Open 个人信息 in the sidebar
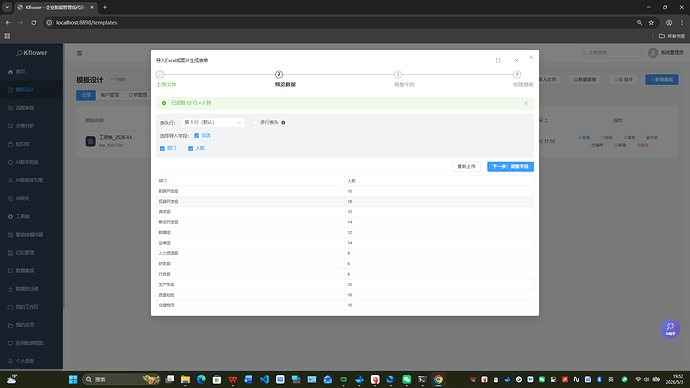The image size is (690, 388). [x=31, y=361]
